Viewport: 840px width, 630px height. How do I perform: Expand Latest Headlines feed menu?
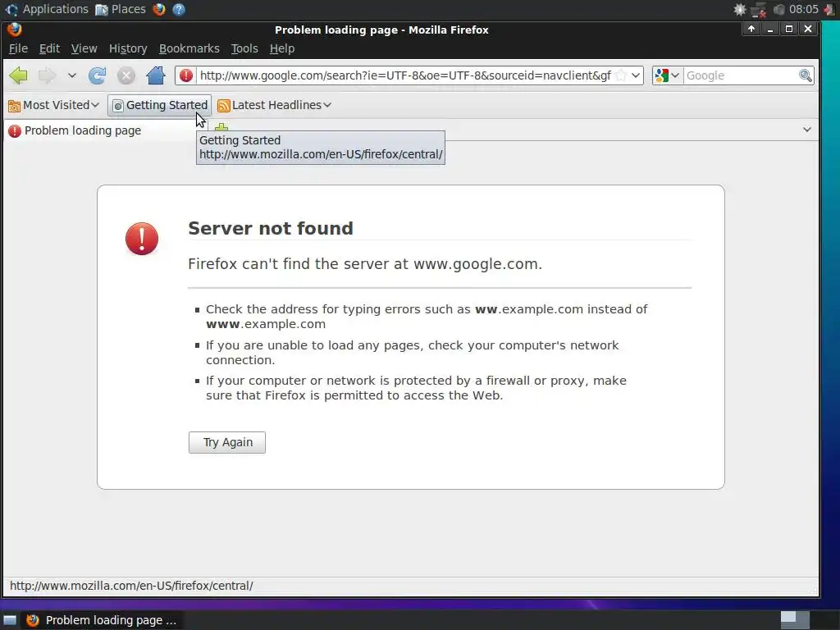pos(274,105)
